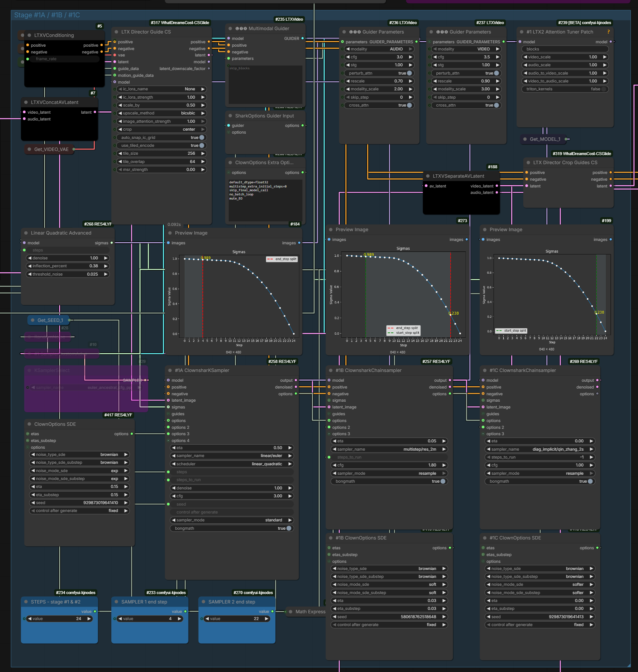
Task: Click the ClownOptions Extra options text area
Action: pyautogui.click(x=266, y=200)
